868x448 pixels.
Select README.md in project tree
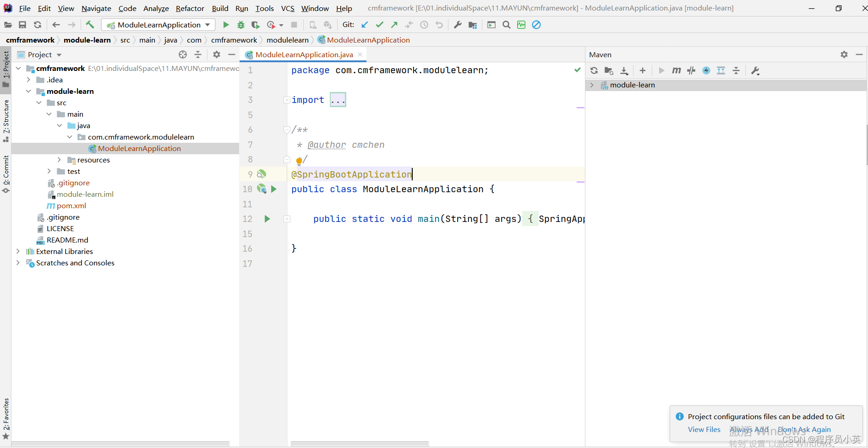click(x=67, y=240)
